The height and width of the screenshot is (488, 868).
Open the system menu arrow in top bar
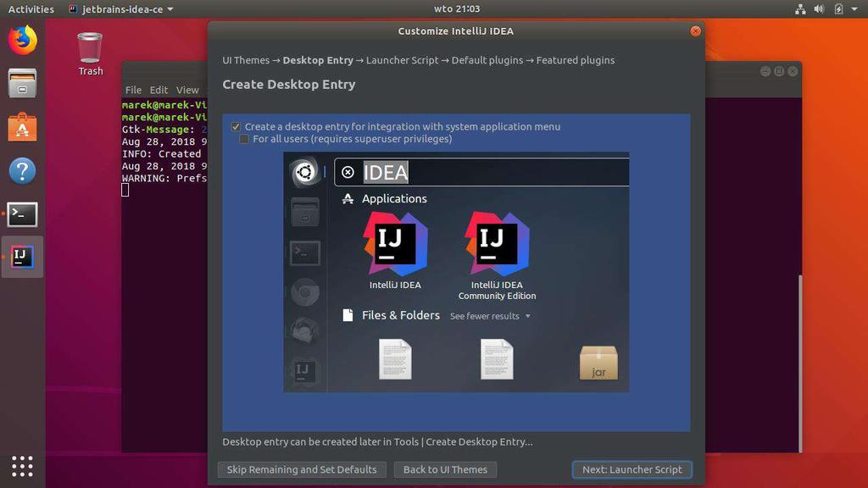point(854,8)
